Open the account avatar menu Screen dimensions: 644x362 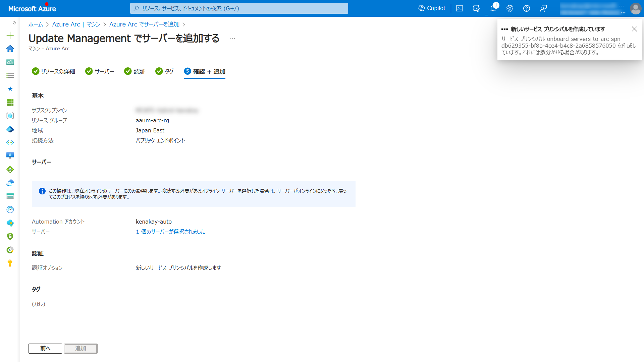click(635, 8)
